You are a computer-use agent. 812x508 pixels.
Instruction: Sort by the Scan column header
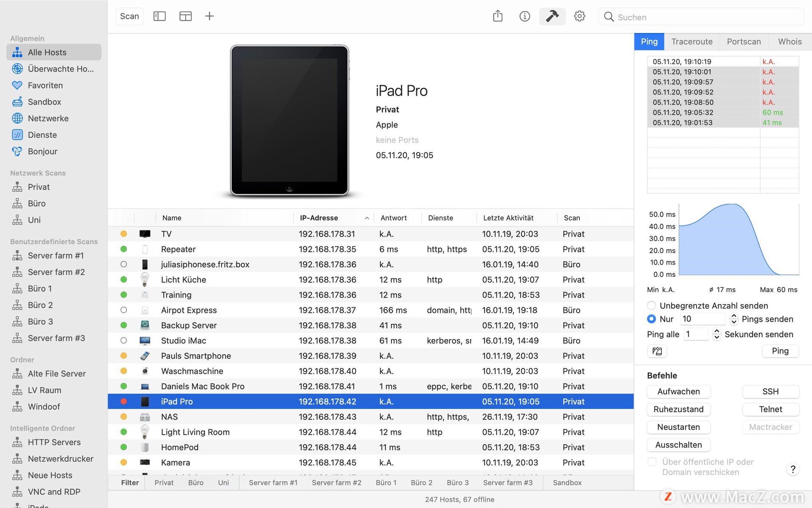coord(595,218)
